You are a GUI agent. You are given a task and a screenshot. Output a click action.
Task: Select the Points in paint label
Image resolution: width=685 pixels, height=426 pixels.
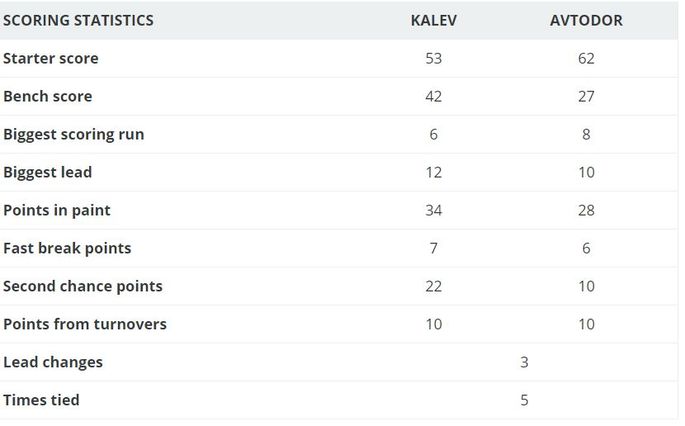(57, 211)
